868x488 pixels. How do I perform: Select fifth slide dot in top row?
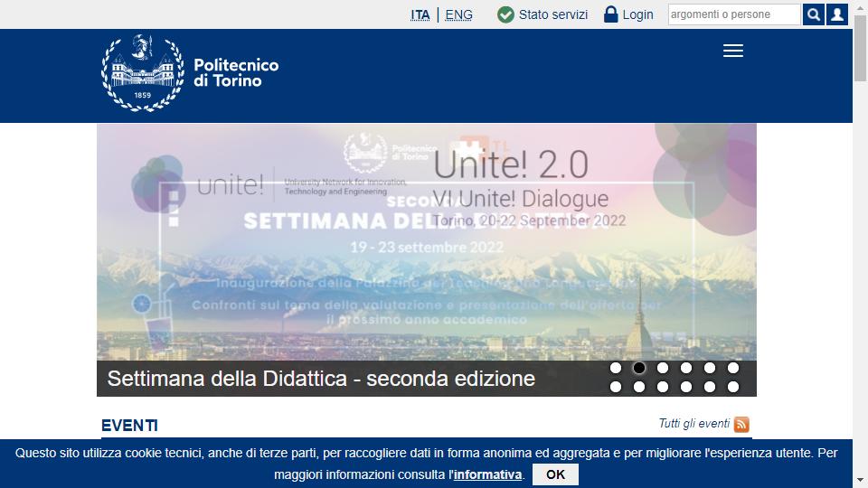(x=710, y=368)
